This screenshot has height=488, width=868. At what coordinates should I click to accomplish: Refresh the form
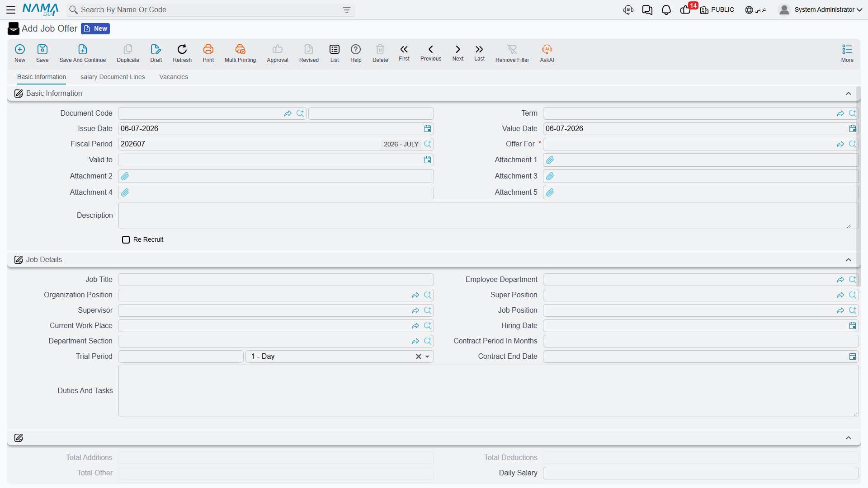click(x=182, y=49)
